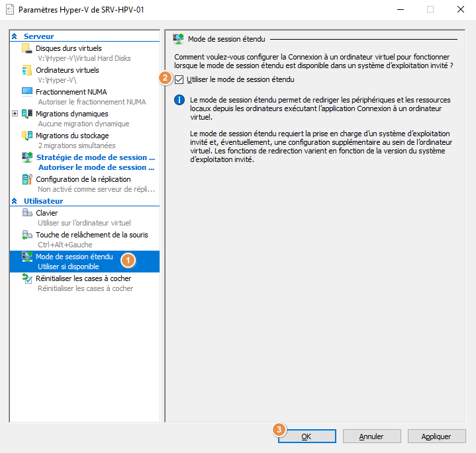Click the window title bar document icon
Screen dimensions: 476x453
(x=10, y=10)
